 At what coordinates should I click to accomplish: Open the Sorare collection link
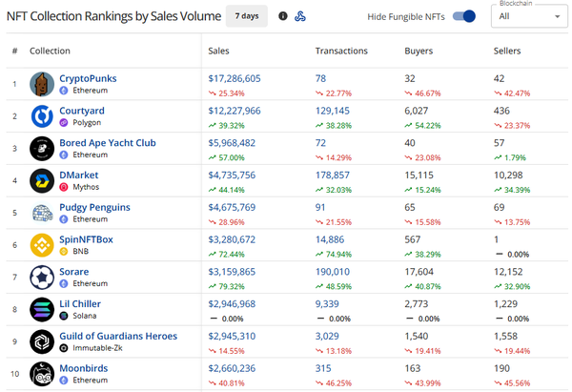tap(74, 272)
